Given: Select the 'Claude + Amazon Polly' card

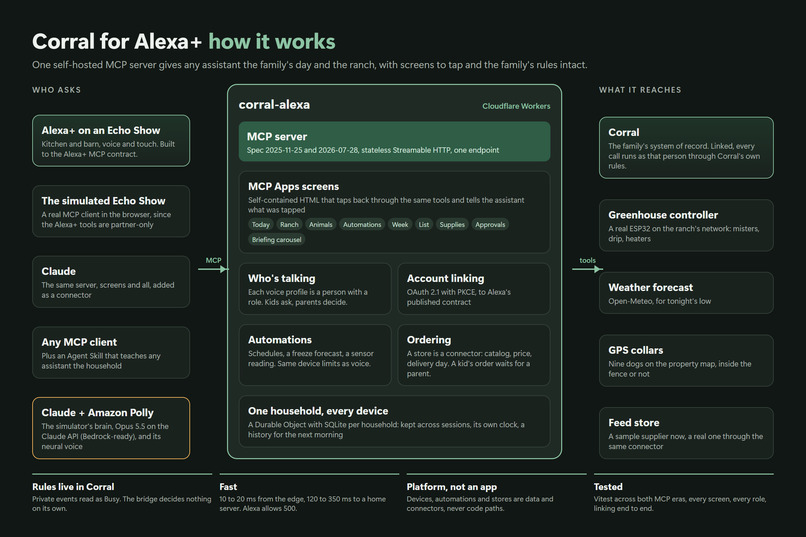Looking at the screenshot, I should click(111, 428).
